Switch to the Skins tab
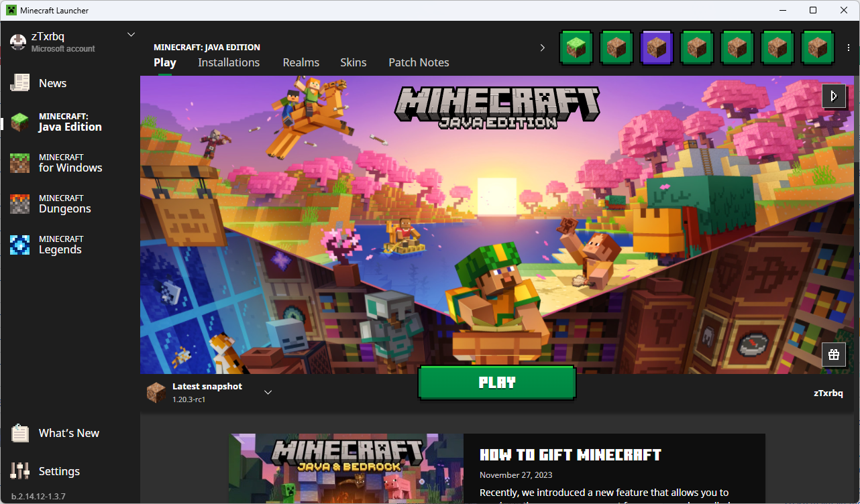This screenshot has width=860, height=504. [354, 62]
